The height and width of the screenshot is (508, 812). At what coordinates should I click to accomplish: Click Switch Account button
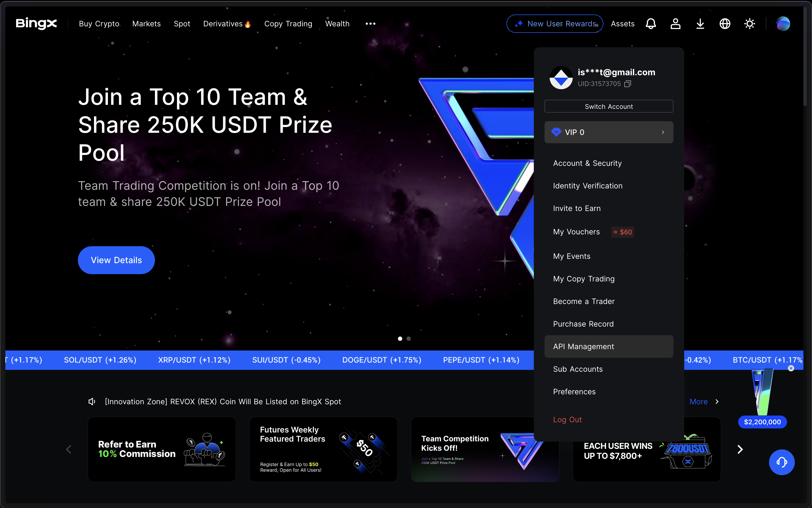tap(609, 106)
